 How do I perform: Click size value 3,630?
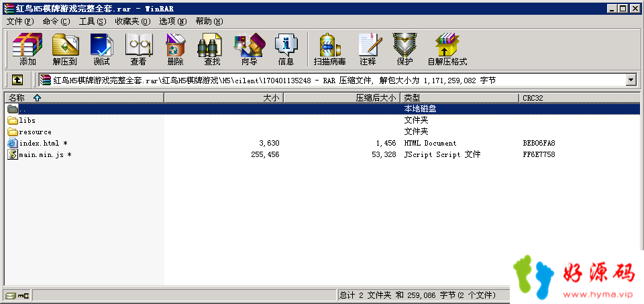269,143
